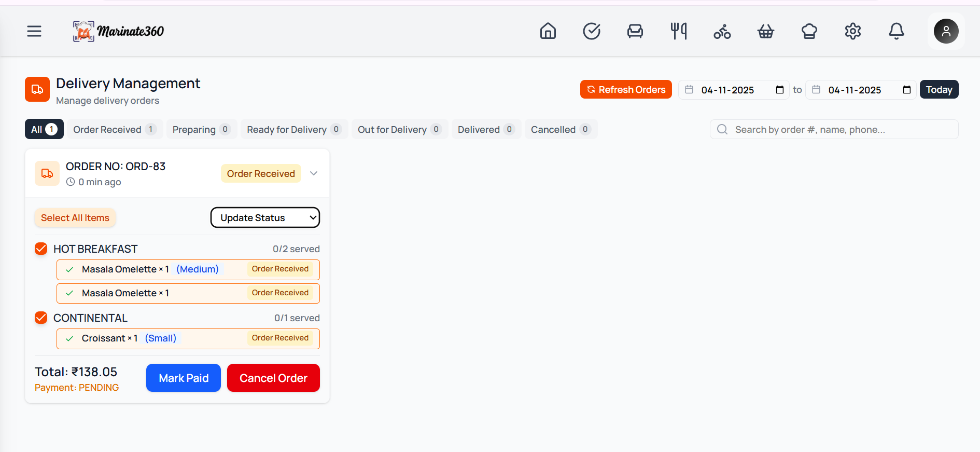Open the fork and knife dining icon
The height and width of the screenshot is (452, 980).
(x=679, y=31)
